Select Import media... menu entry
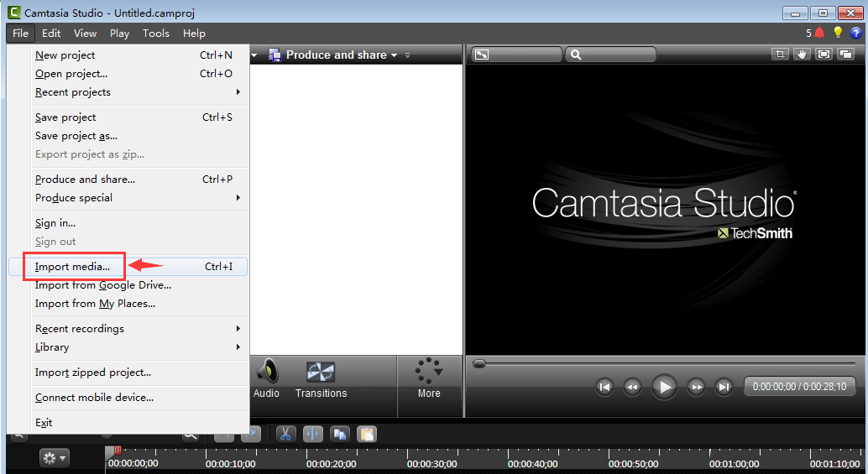Screen dimensions: 868x474 pyautogui.click(x=128, y=267)
